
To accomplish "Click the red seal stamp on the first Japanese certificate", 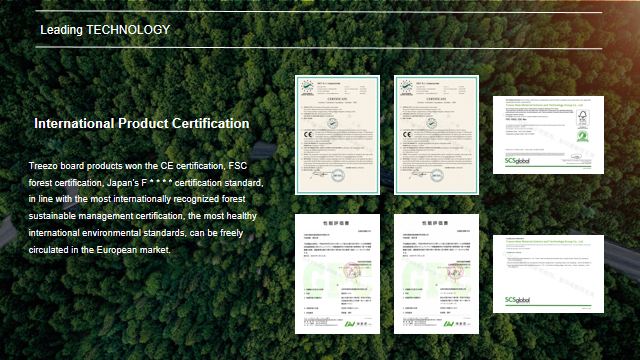I will tap(351, 270).
